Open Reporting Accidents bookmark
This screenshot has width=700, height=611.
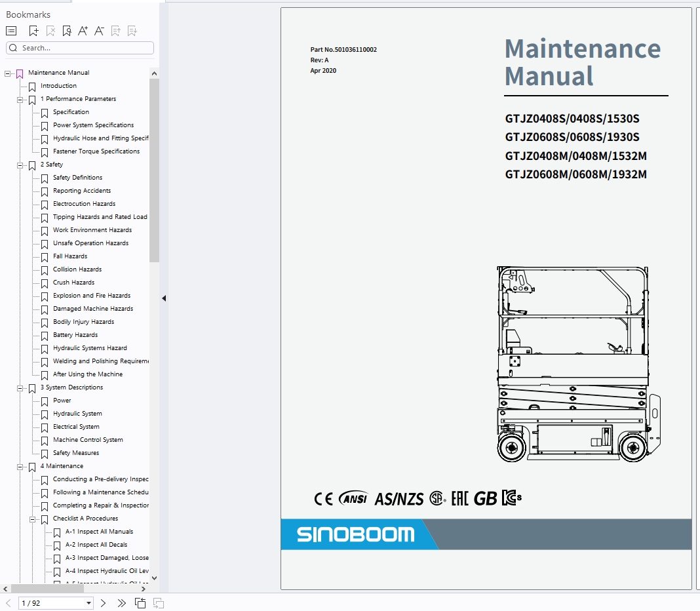[x=82, y=191]
